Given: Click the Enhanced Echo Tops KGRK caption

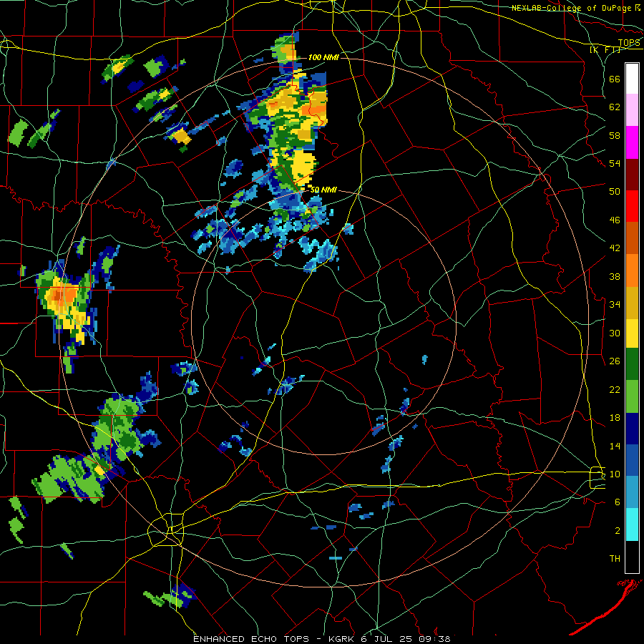Looking at the screenshot, I should point(322,639).
